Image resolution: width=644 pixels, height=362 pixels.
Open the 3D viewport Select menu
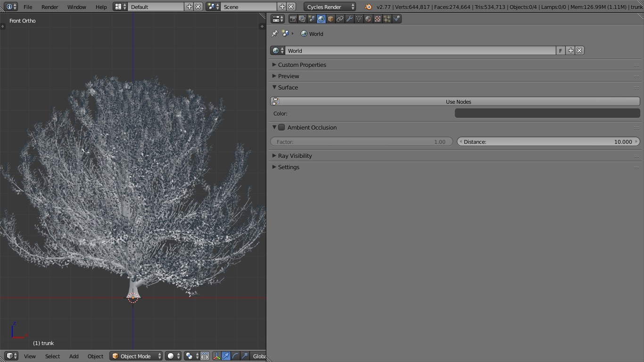click(52, 356)
